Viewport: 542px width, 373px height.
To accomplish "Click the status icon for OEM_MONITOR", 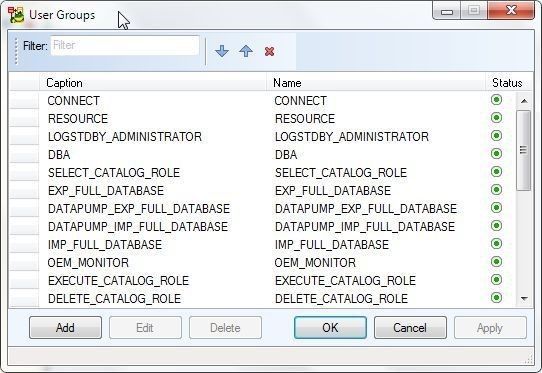I will pyautogui.click(x=496, y=262).
